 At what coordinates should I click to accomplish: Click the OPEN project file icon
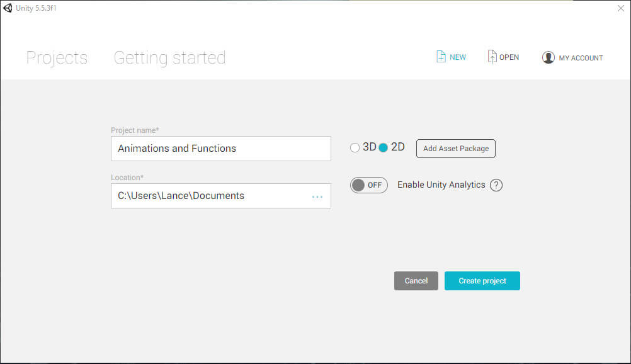(x=492, y=57)
